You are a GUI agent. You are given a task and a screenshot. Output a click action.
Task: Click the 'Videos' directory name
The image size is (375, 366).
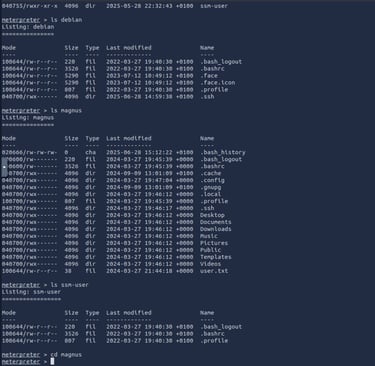pyautogui.click(x=211, y=264)
